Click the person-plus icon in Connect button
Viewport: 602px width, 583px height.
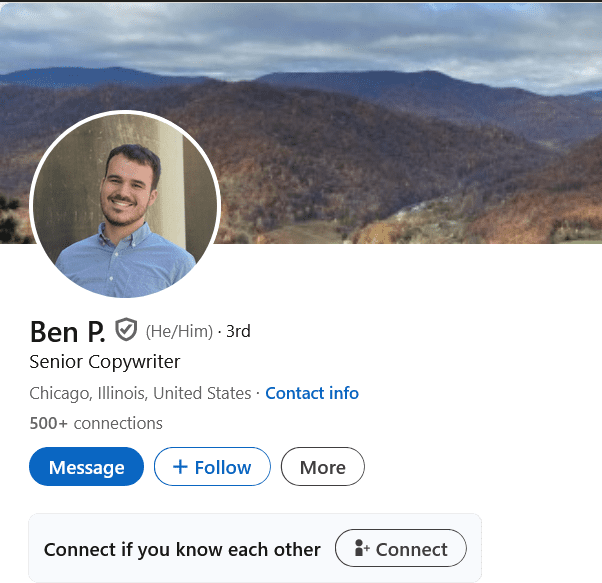coord(361,548)
